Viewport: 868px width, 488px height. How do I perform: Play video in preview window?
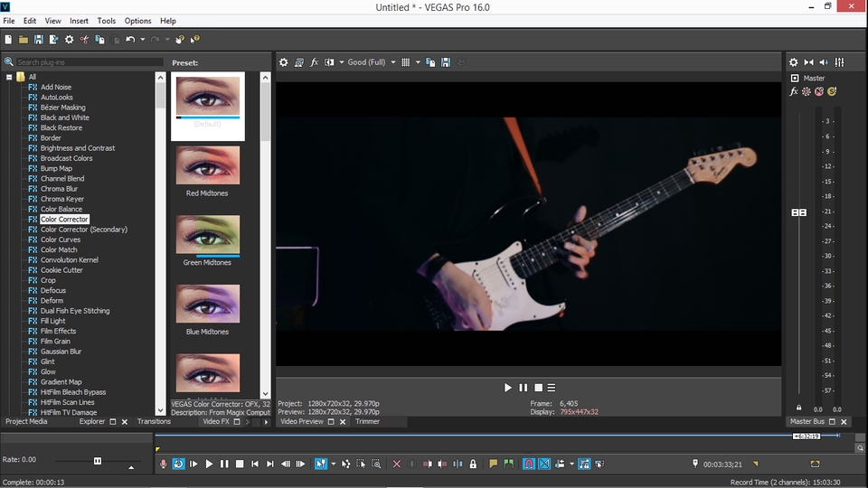[x=507, y=388]
